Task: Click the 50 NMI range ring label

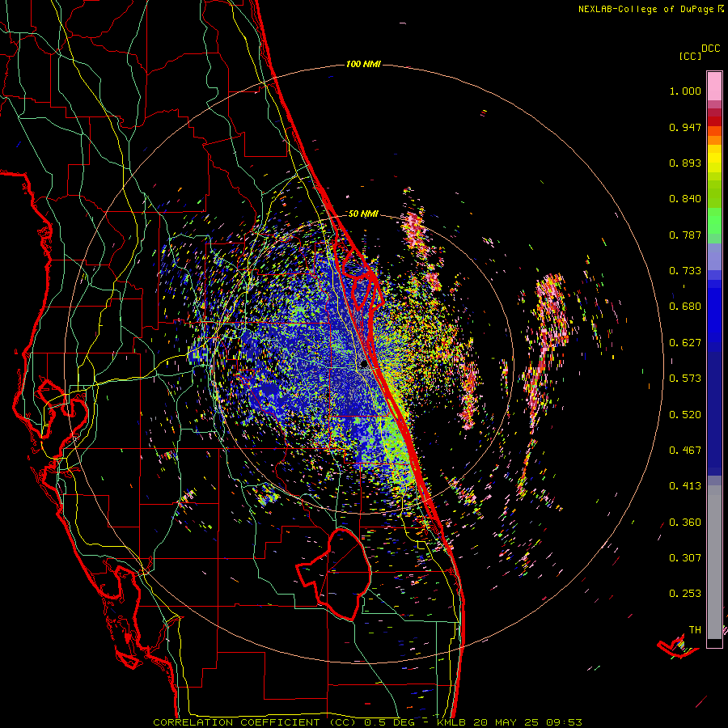Action: [x=363, y=214]
